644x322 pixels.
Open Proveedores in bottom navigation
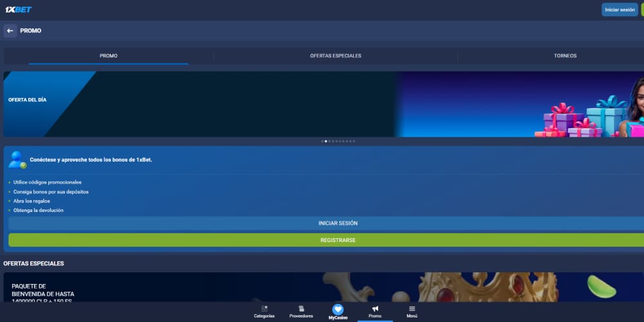tap(301, 312)
